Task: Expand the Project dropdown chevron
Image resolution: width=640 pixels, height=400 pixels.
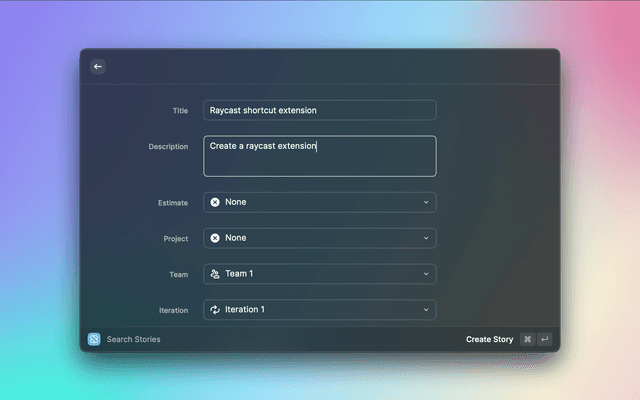Action: tap(425, 238)
